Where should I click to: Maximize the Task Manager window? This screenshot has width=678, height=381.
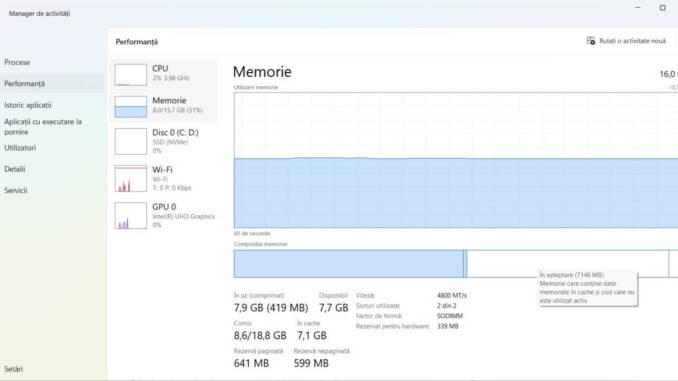tap(662, 7)
